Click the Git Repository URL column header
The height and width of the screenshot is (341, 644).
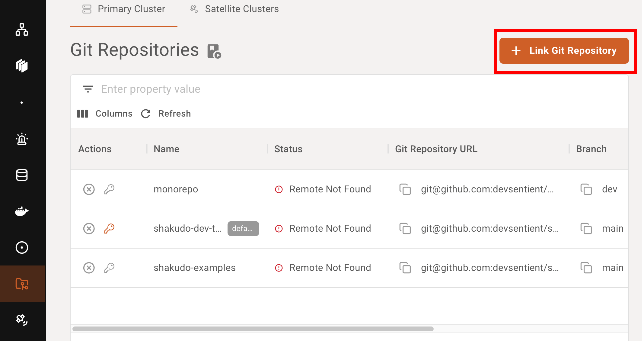click(x=436, y=149)
